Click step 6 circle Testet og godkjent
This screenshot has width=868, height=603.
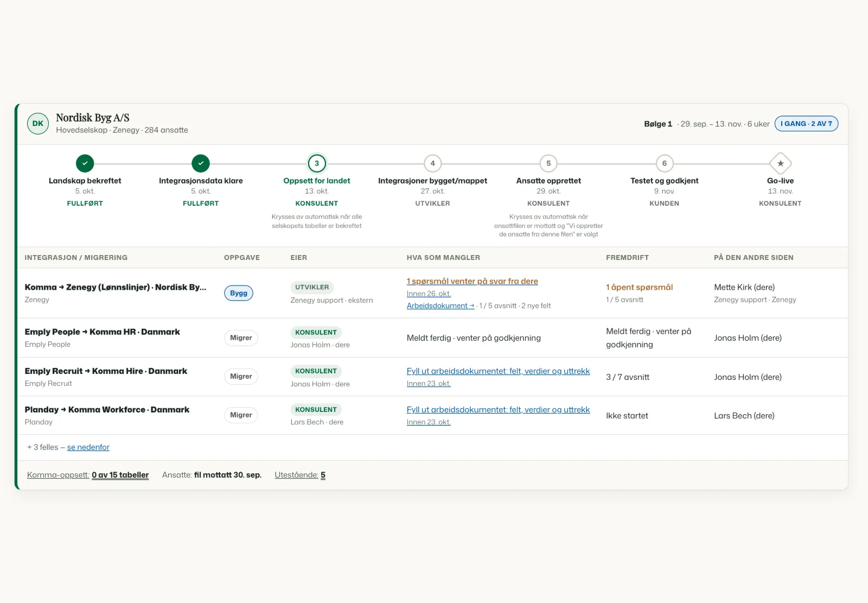tap(665, 163)
